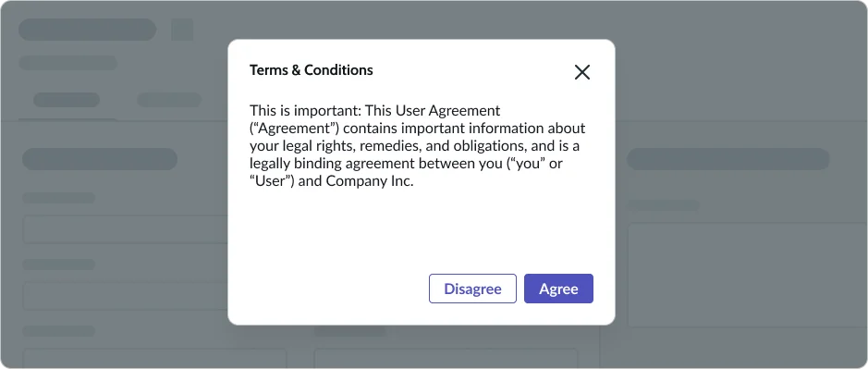Choose Disagree in the dialog

pyautogui.click(x=472, y=289)
